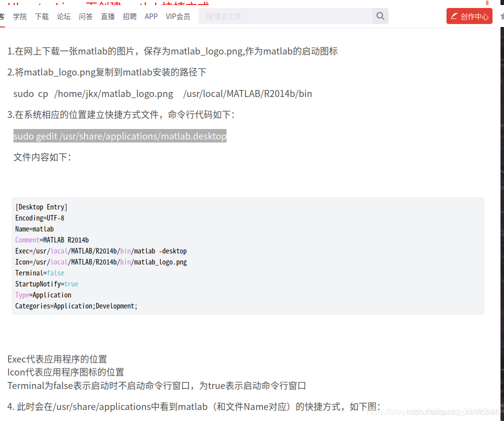
Task: Click the 创作中心 red button
Action: [x=469, y=16]
